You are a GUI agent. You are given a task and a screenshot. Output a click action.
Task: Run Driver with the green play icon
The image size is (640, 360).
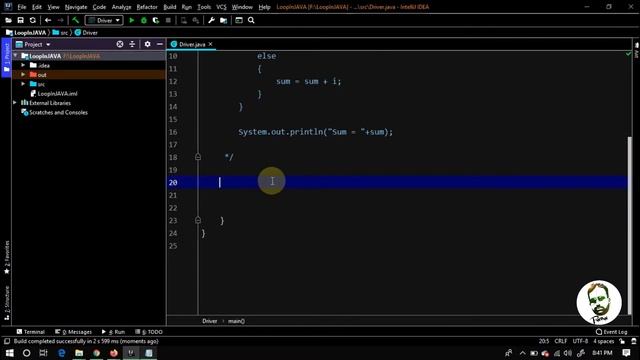131,20
